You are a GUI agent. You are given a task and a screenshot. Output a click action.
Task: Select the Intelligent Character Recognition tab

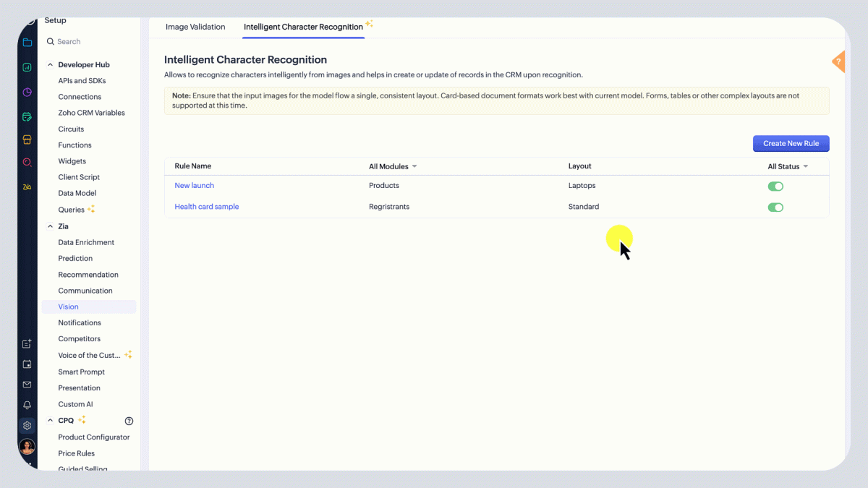[303, 27]
